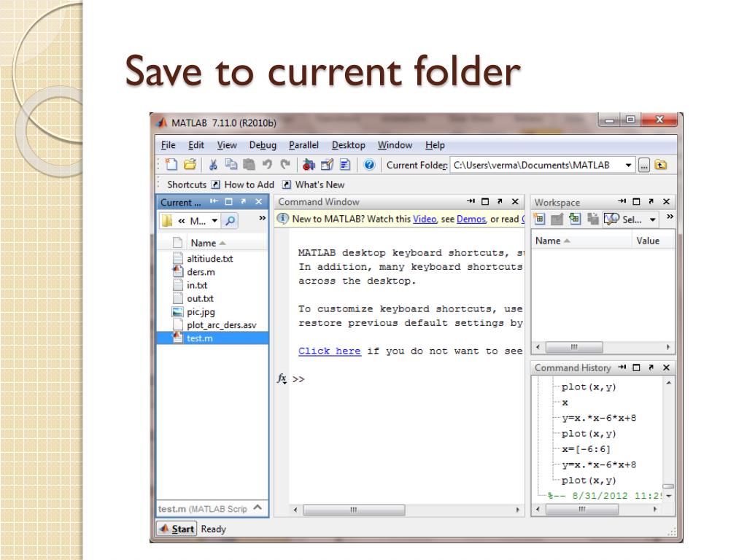Open the GUIDE icon in toolbar
The width and height of the screenshot is (747, 560).
coord(327,165)
